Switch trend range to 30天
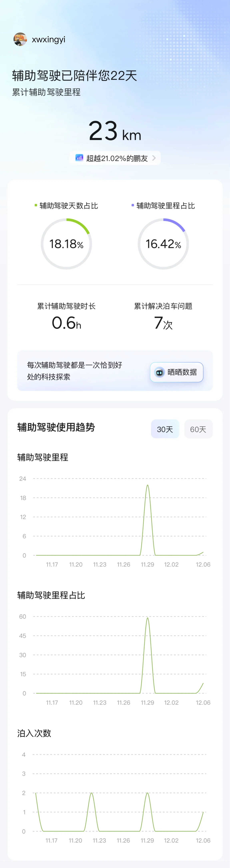This screenshot has height=868, width=230. [165, 429]
